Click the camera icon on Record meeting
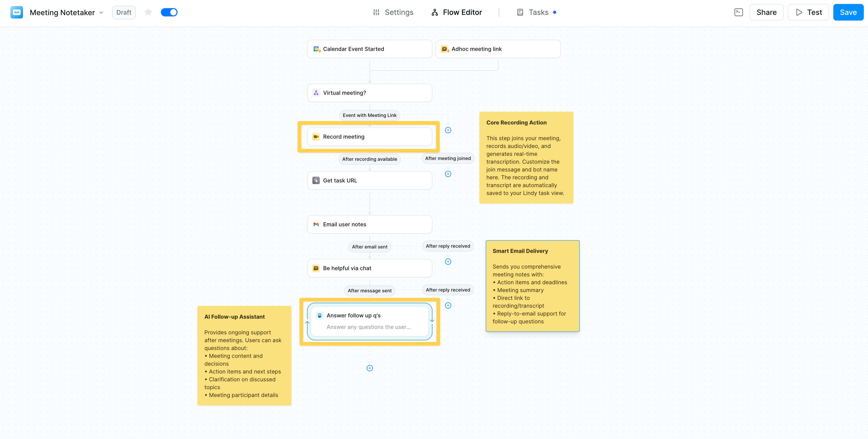868x439 pixels. pyautogui.click(x=316, y=137)
